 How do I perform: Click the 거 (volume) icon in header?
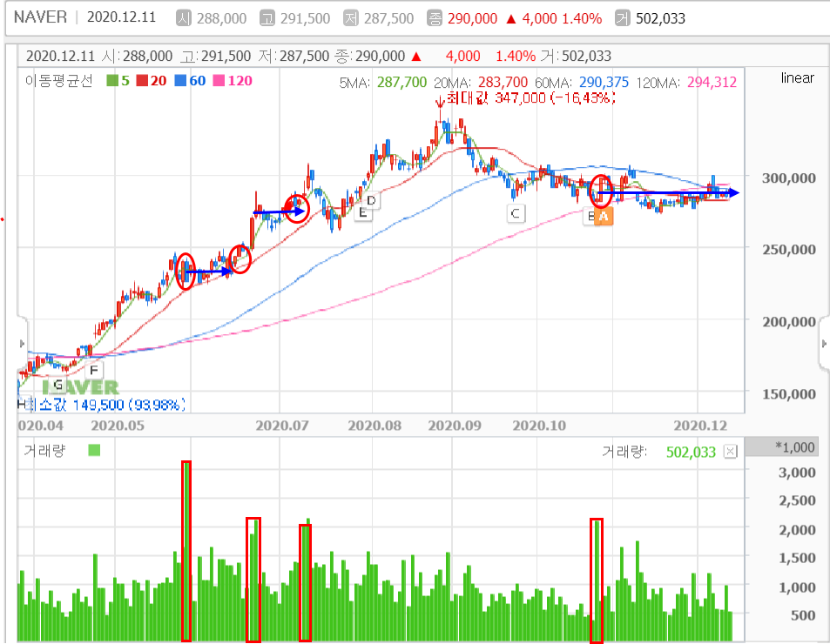click(x=622, y=18)
